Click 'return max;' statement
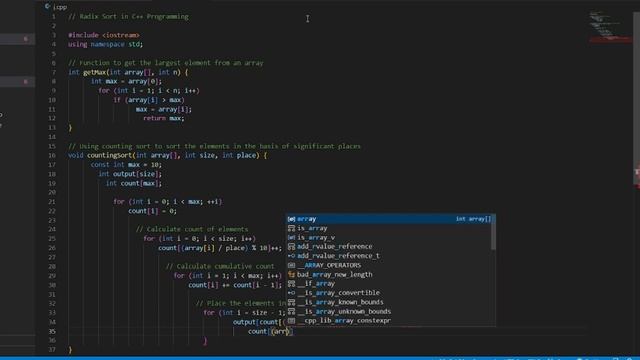Screen dimensions: 640x360 click(x=164, y=118)
